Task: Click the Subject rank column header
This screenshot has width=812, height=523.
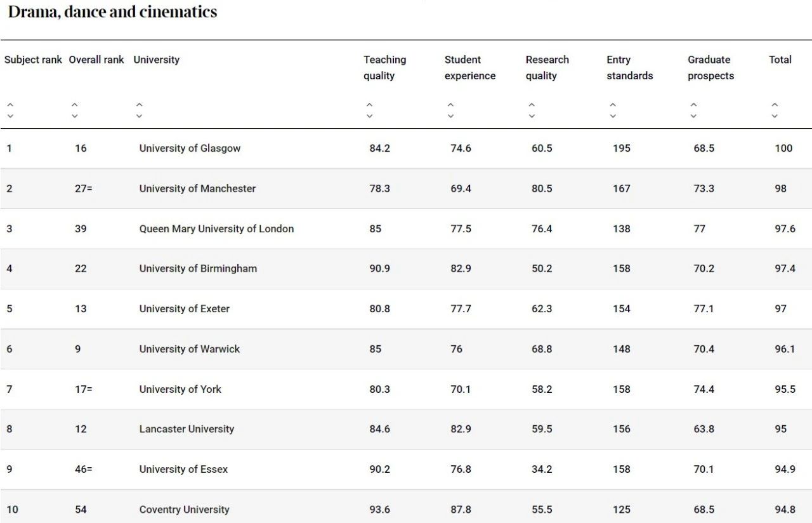Action: coord(33,60)
